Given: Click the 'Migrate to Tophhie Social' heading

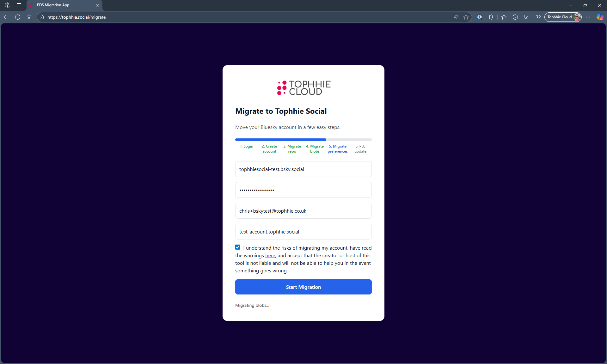Looking at the screenshot, I should pos(281,111).
